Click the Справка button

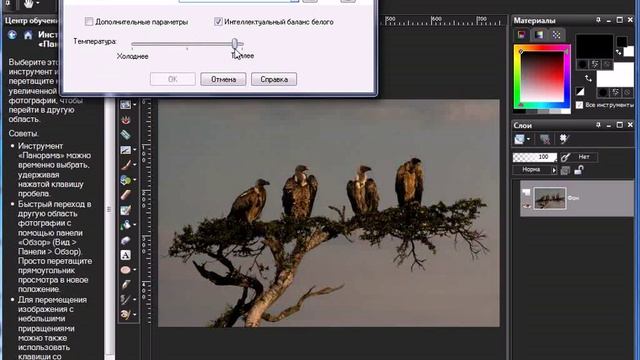click(x=274, y=79)
